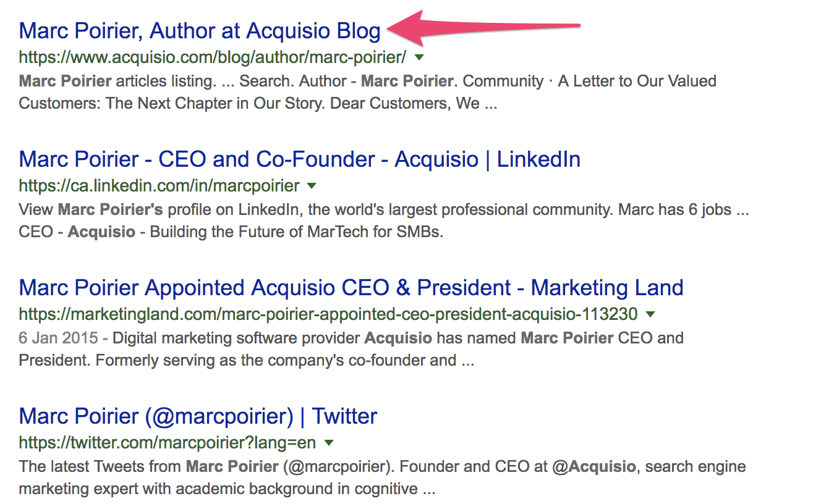Click the '6 Jan 2015' result date
The image size is (821, 504).
click(58, 338)
